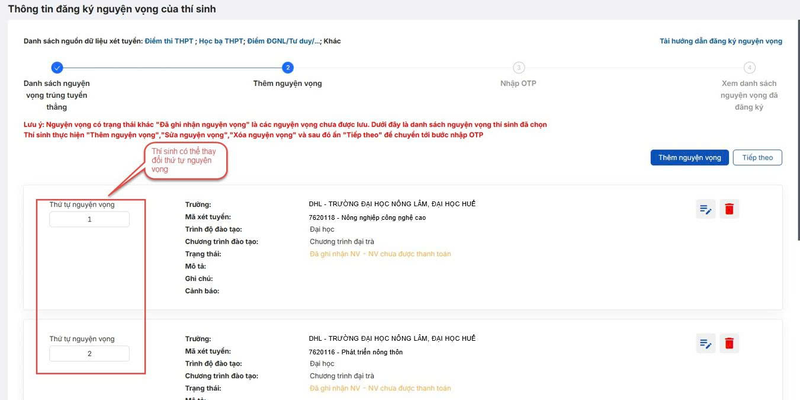Edit the Phát triển nông thôn wish
The height and width of the screenshot is (400, 800).
point(706,344)
